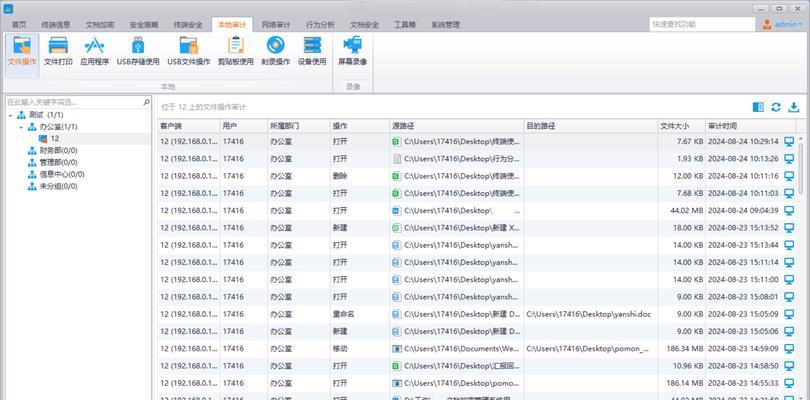The height and width of the screenshot is (400, 810).
Task: Sort by the 客户端 column header
Action: pos(189,126)
